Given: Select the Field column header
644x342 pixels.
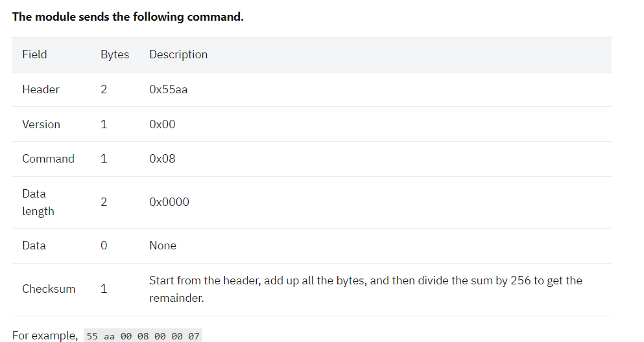Looking at the screenshot, I should coord(34,54).
